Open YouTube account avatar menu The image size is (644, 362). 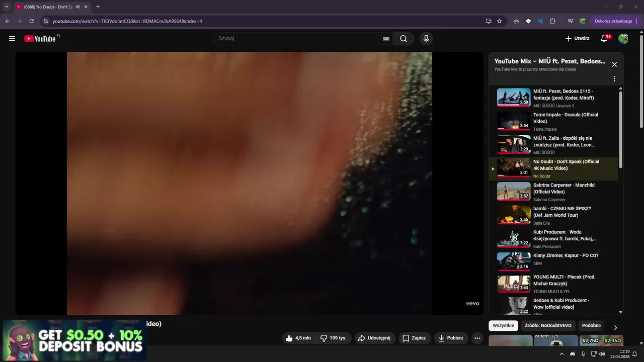[x=624, y=39]
